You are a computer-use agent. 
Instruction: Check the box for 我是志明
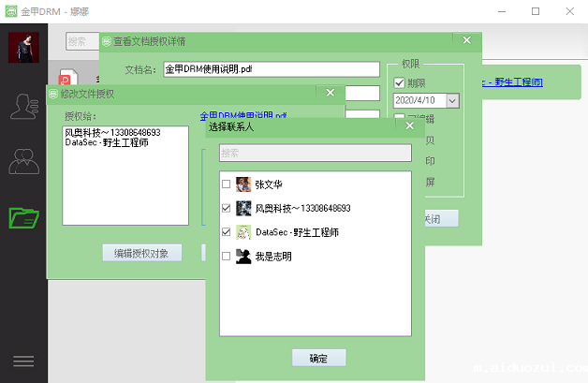(226, 256)
